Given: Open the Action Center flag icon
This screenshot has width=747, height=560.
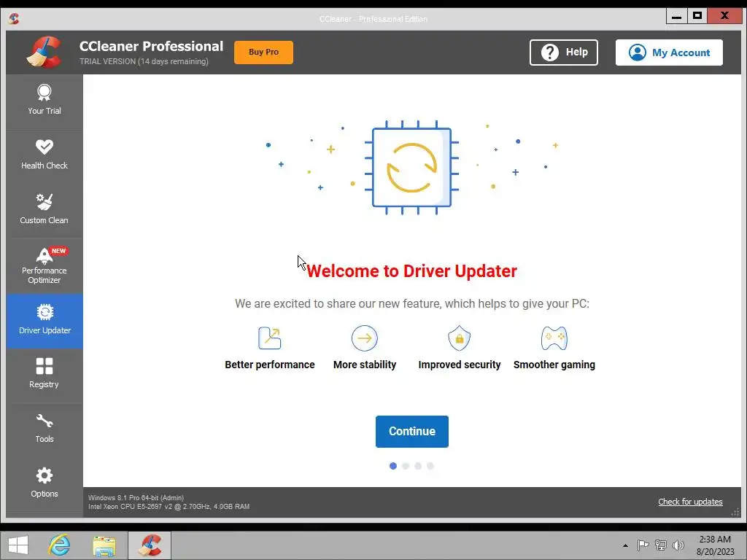Looking at the screenshot, I should [643, 545].
